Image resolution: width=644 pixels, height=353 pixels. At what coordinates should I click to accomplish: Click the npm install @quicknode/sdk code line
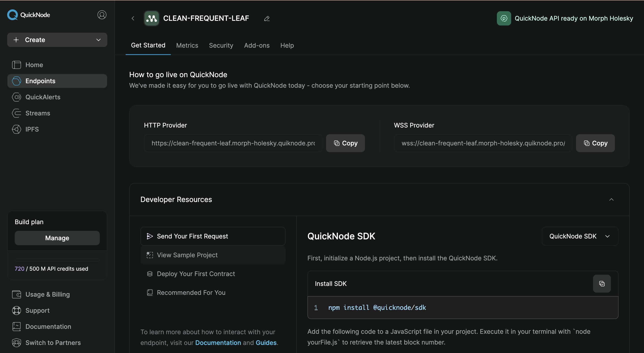(x=377, y=307)
